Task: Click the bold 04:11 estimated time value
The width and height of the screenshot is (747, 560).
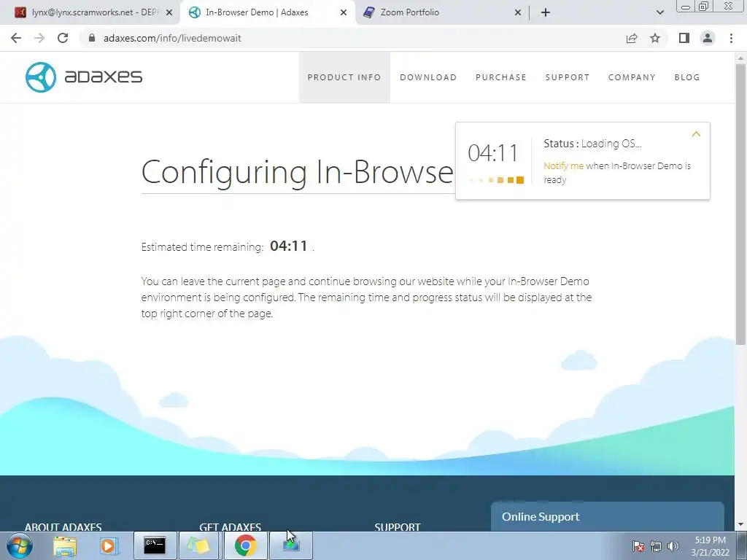Action: [289, 246]
